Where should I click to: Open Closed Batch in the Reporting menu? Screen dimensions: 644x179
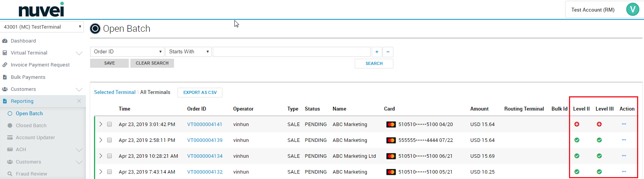coord(31,126)
